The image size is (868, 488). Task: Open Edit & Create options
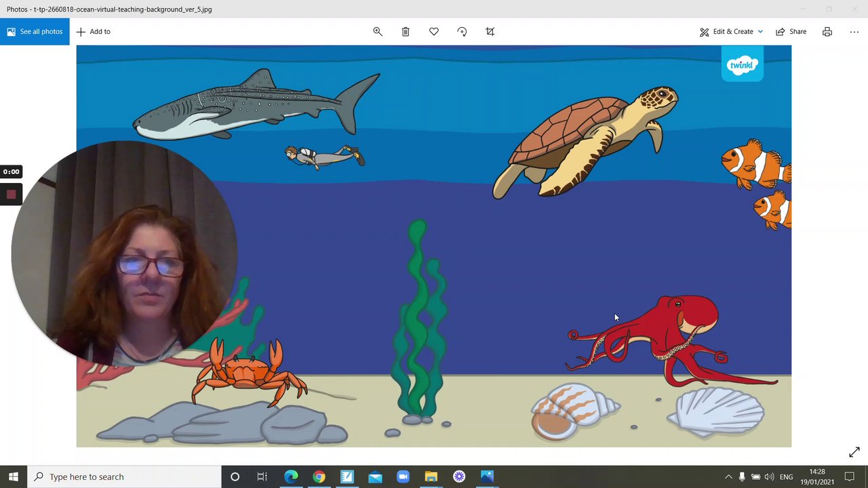[726, 32]
